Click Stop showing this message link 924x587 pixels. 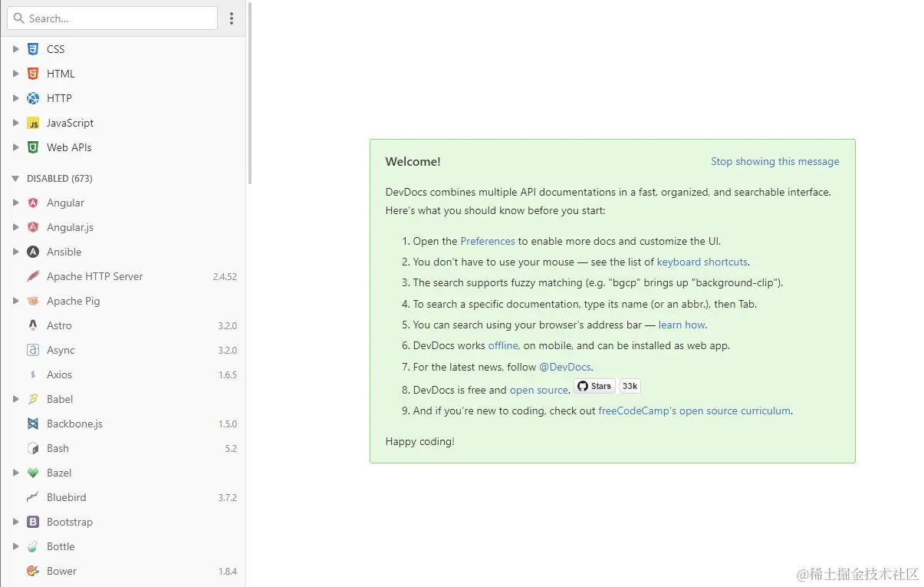[774, 161]
